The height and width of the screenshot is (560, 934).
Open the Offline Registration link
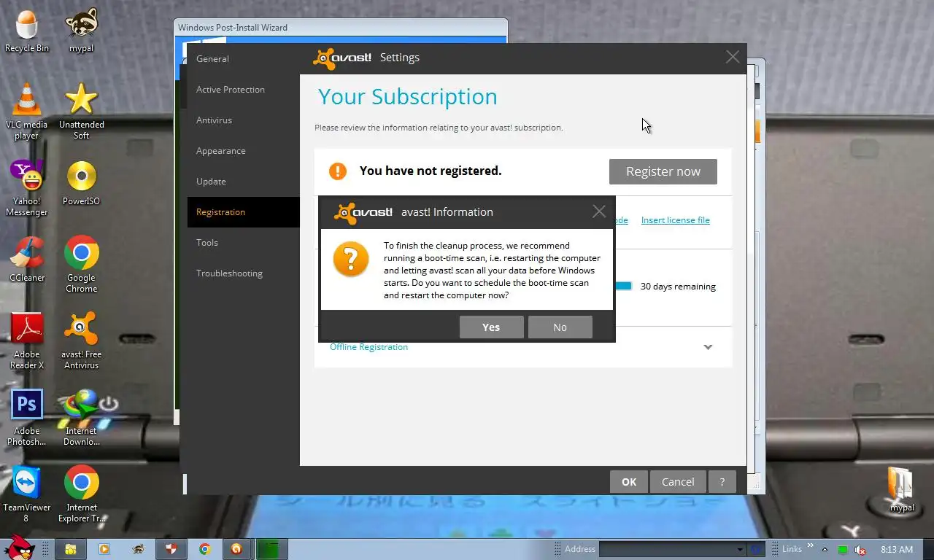point(368,347)
